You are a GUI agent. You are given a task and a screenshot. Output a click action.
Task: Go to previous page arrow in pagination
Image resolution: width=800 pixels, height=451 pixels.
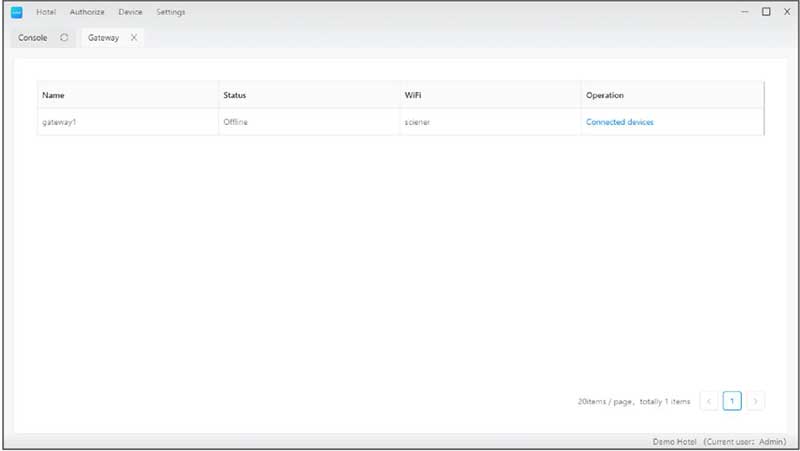tap(708, 401)
